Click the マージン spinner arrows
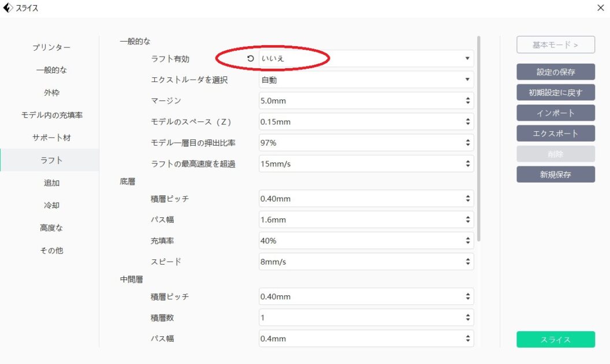Screen dimensions: 610x364 [468, 101]
